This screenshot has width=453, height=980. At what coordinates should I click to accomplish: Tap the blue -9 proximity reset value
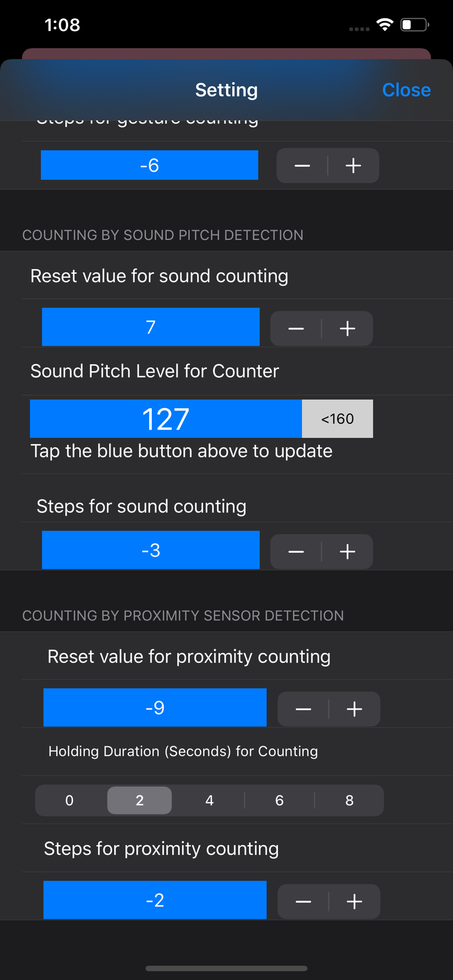tap(155, 708)
